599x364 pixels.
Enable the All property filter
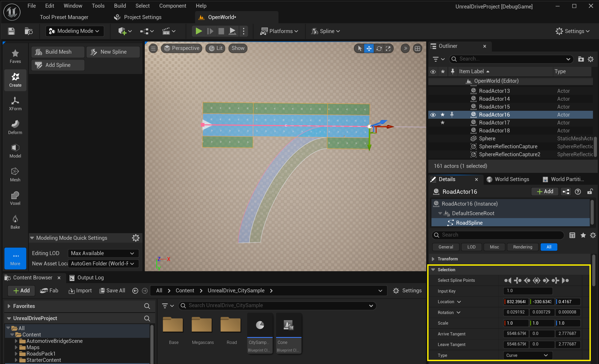(549, 247)
